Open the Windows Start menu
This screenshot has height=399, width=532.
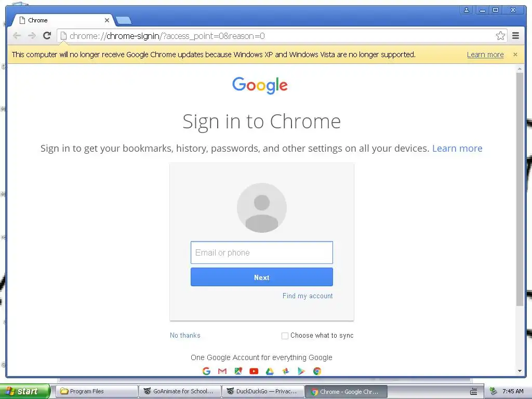point(24,391)
